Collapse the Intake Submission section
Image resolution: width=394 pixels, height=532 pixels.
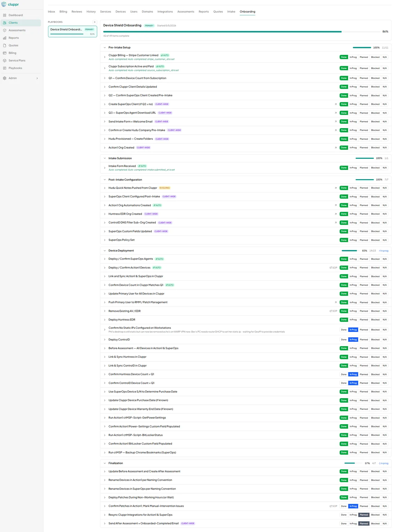click(105, 158)
